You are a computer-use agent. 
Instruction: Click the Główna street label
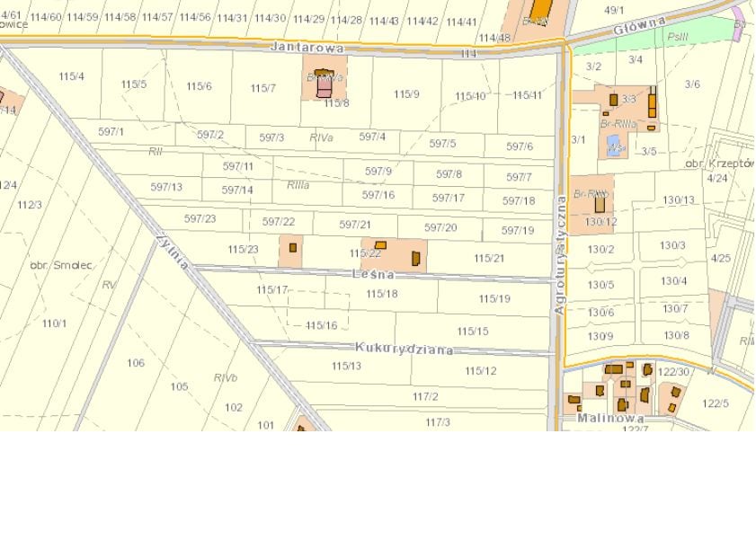point(639,25)
